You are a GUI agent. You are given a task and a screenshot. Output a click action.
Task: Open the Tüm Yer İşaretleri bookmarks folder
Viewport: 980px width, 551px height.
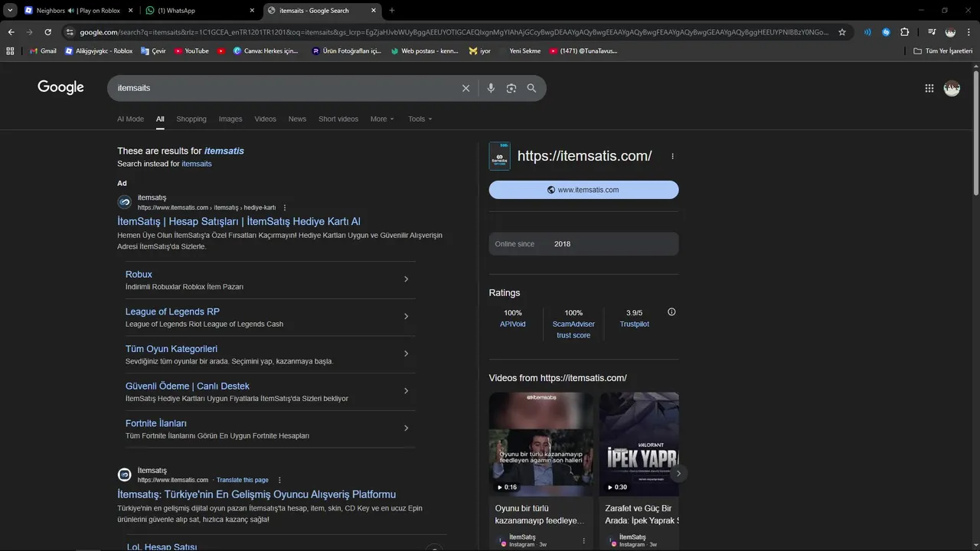[x=943, y=51]
